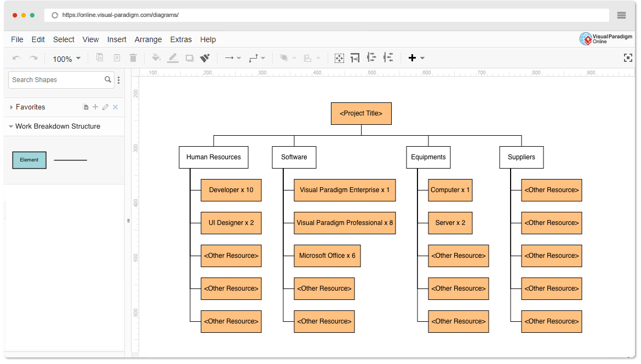Viewport: 641px width, 364px height.
Task: Undo the last action
Action: tap(17, 58)
